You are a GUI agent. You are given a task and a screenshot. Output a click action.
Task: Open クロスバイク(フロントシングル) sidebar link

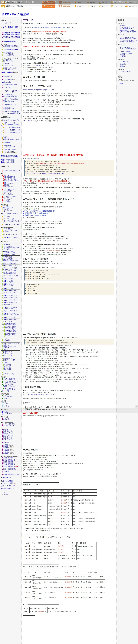point(11,120)
